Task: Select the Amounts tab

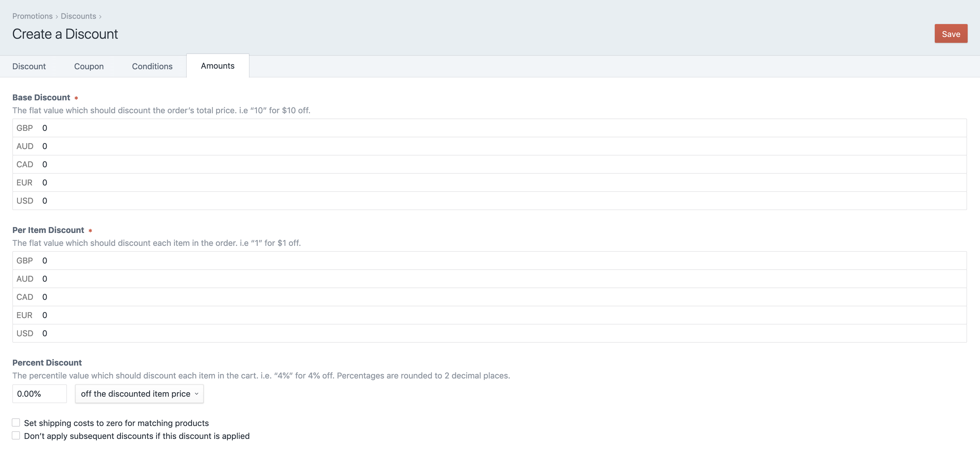Action: coord(217,66)
